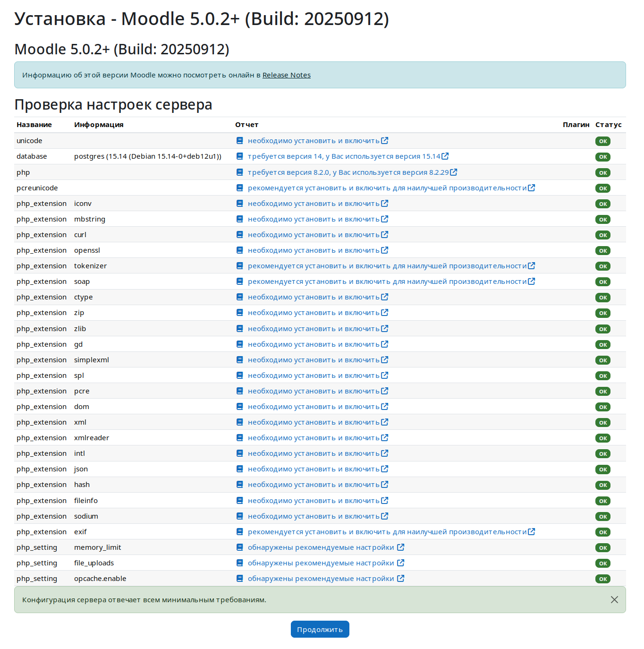Viewport: 644px width, 649px height.
Task: Click the OK status badge for hash
Action: point(603,485)
